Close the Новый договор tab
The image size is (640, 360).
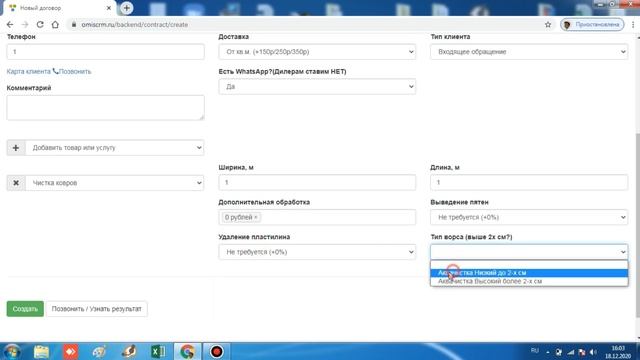tap(109, 8)
